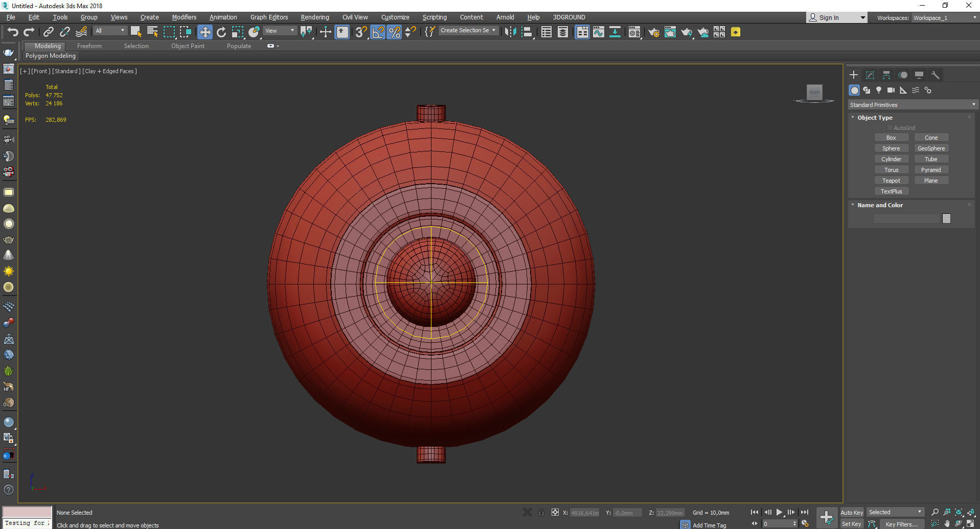The width and height of the screenshot is (980, 529).
Task: Open the Hierarchy panel tab icon
Action: click(x=886, y=75)
